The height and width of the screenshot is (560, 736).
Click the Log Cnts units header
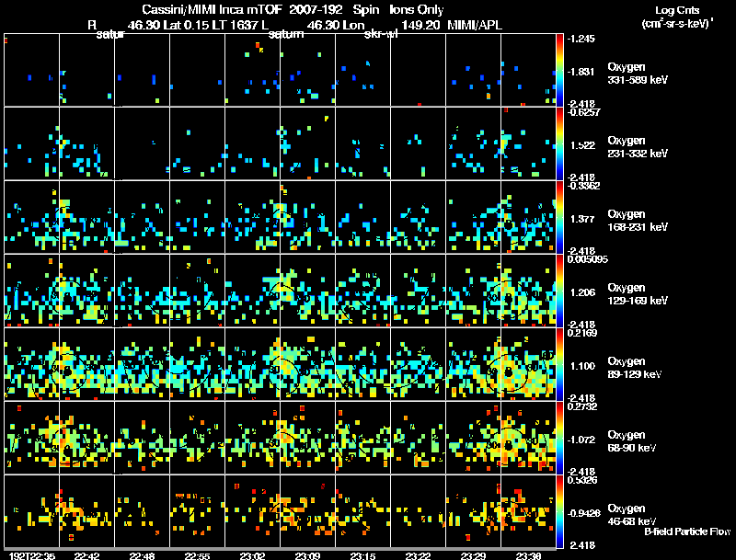pyautogui.click(x=677, y=17)
